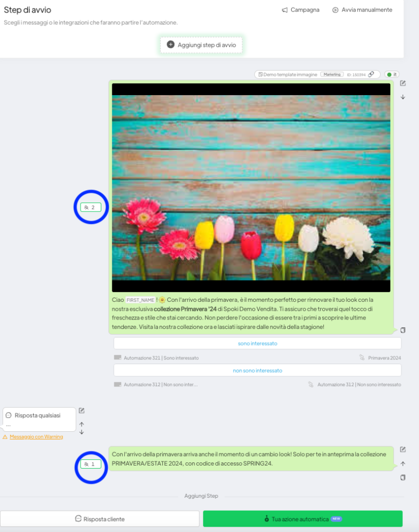Edit the Risposta qualsiasi step
This screenshot has width=419, height=532.
pos(82,411)
